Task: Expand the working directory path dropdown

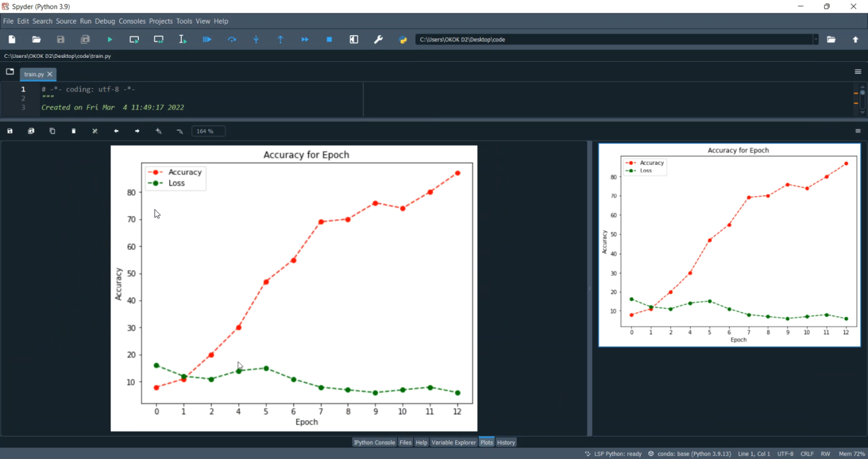Action: (x=816, y=39)
